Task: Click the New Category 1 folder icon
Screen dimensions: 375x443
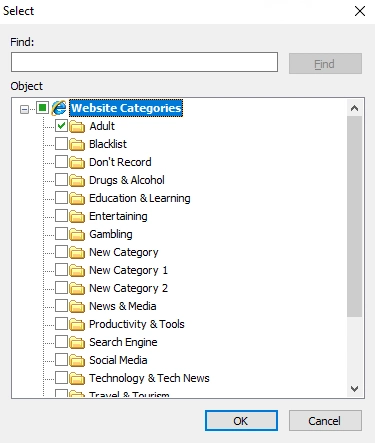Action: pos(77,270)
